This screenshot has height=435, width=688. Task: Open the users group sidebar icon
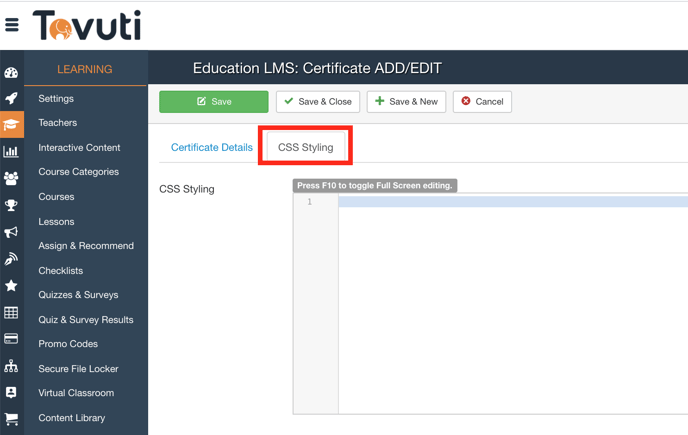pos(11,178)
